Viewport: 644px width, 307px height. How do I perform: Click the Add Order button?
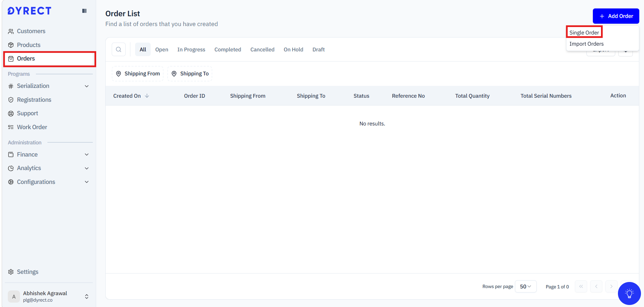coord(616,16)
